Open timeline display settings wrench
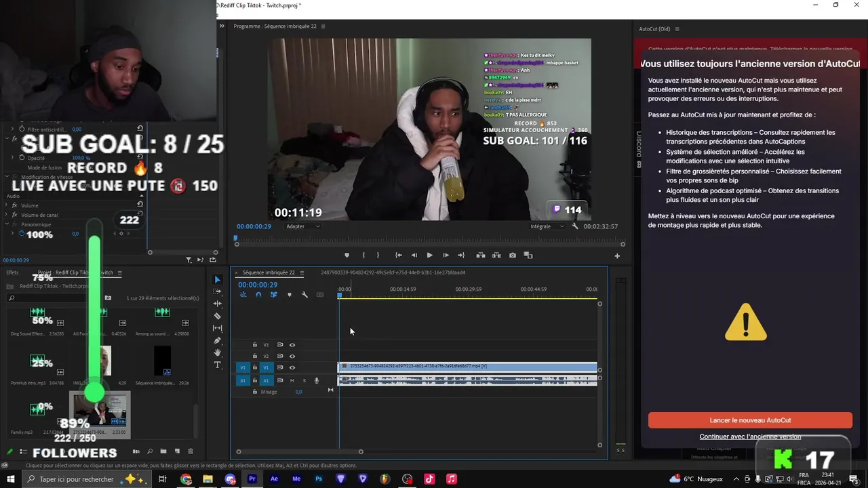The width and height of the screenshot is (868, 488). pyautogui.click(x=304, y=295)
